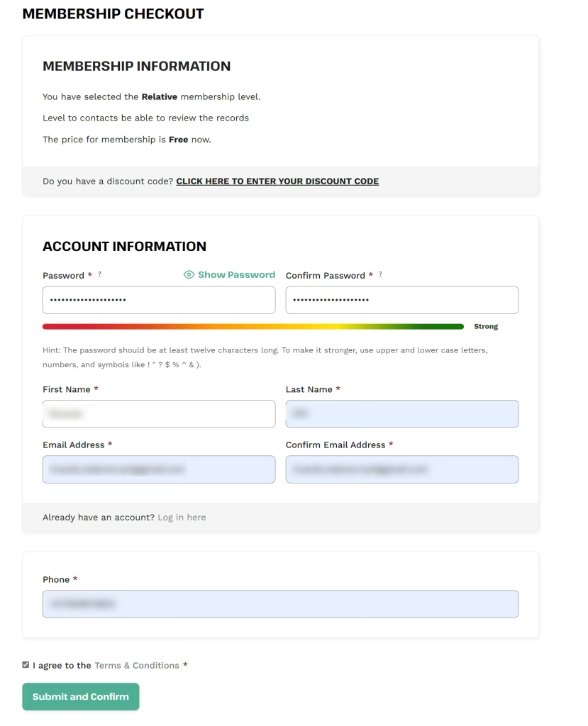Click the Account Information heading

(124, 247)
